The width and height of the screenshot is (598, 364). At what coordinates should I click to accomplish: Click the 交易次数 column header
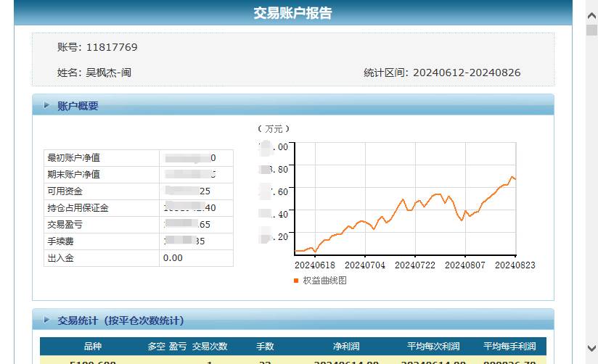pyautogui.click(x=210, y=347)
